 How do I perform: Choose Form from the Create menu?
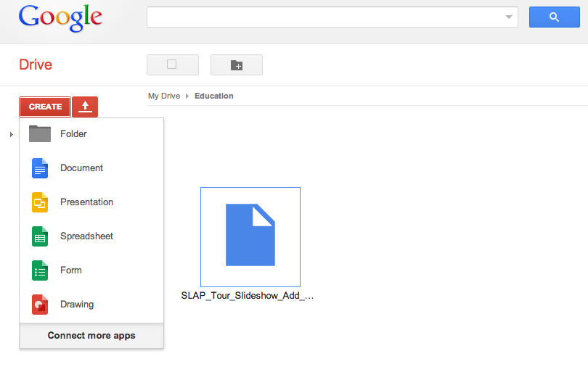tap(91, 270)
